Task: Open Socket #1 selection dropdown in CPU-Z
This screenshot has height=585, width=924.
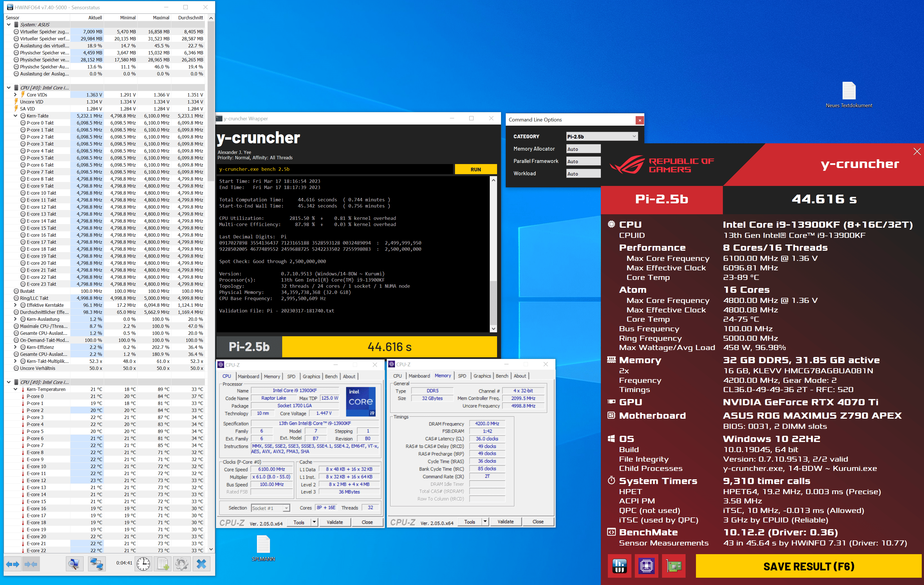Action: (270, 508)
